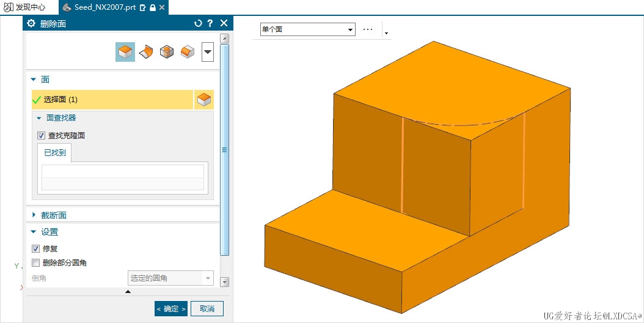Click the lock icon on the file tab
644x323 pixels.
tap(152, 7)
